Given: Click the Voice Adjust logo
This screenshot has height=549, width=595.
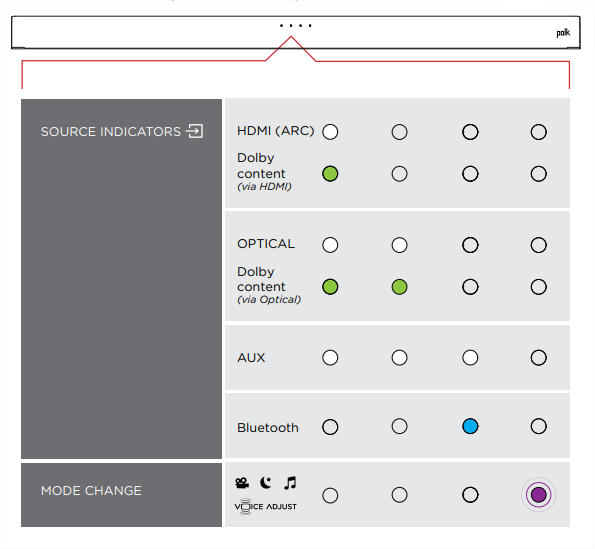Looking at the screenshot, I should (266, 507).
